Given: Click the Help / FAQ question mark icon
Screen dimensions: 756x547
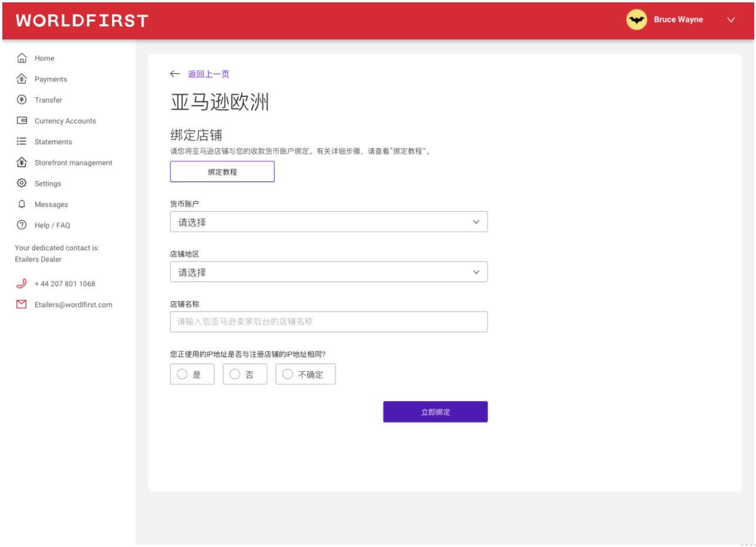Looking at the screenshot, I should [22, 225].
